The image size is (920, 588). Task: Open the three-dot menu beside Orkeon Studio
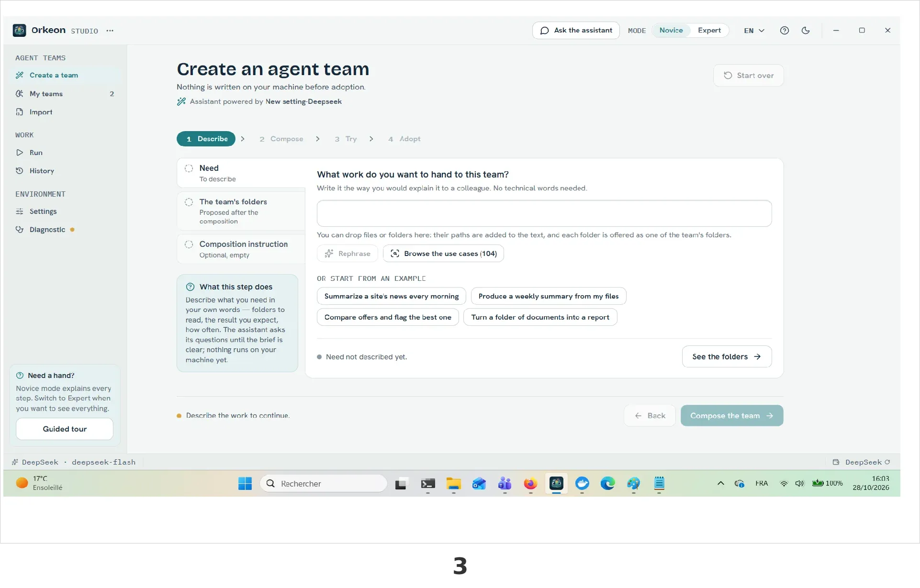pyautogui.click(x=110, y=31)
